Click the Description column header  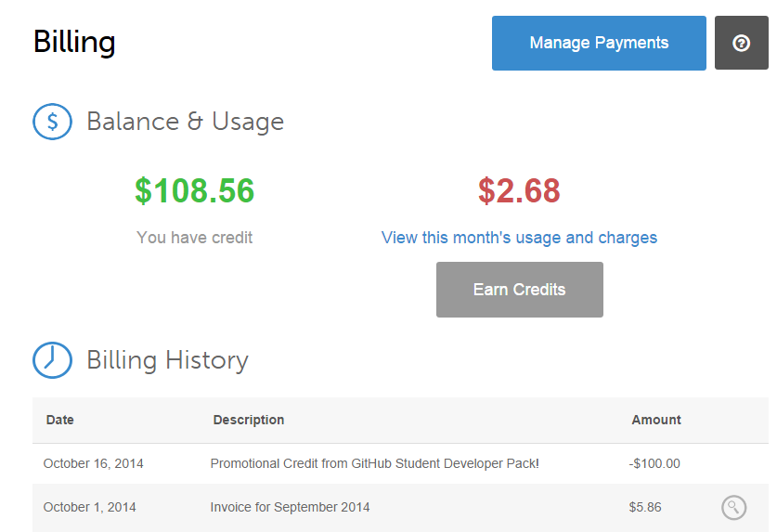coord(249,420)
